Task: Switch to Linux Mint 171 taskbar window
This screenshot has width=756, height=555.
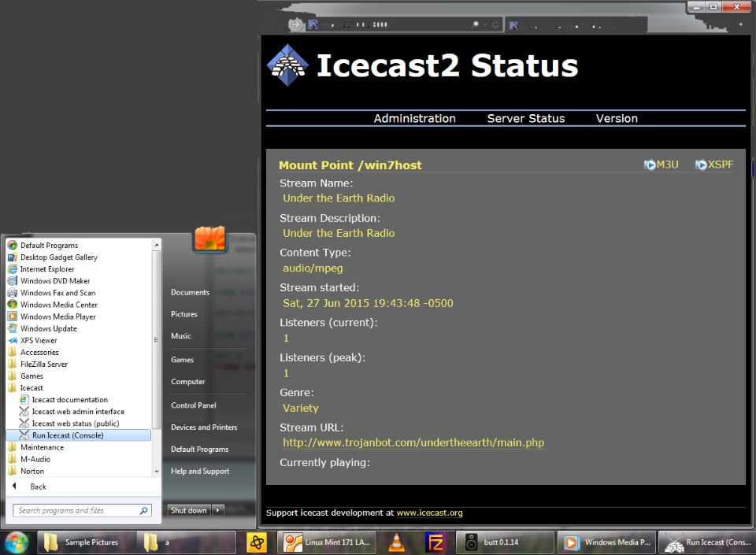Action: tap(327, 542)
